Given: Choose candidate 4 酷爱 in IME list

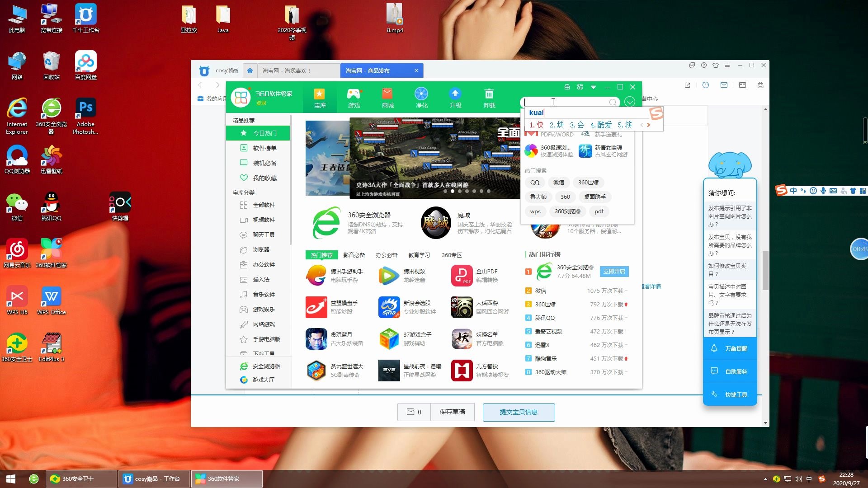Looking at the screenshot, I should (x=601, y=125).
